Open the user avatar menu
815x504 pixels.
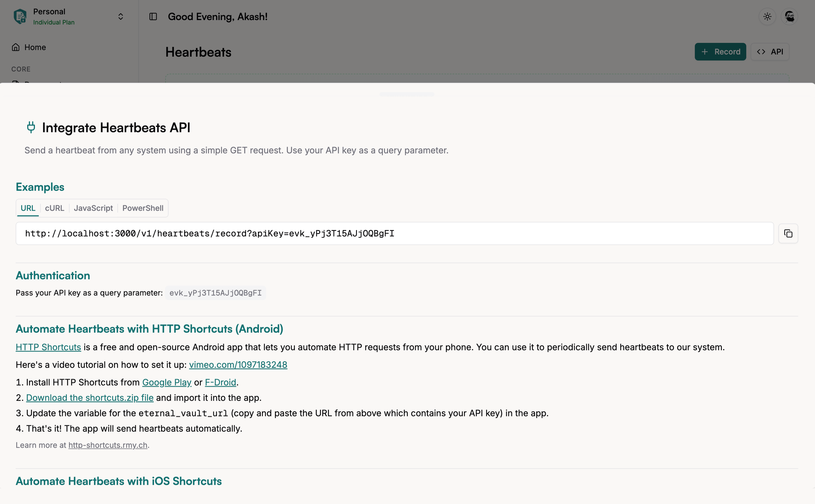pos(789,17)
